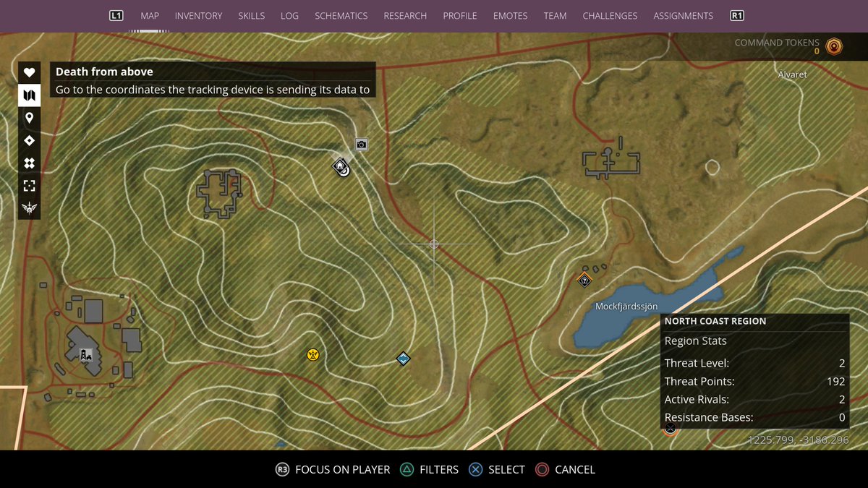This screenshot has width=868, height=488.
Task: Select the circle Cancel glyph
Action: click(x=542, y=469)
